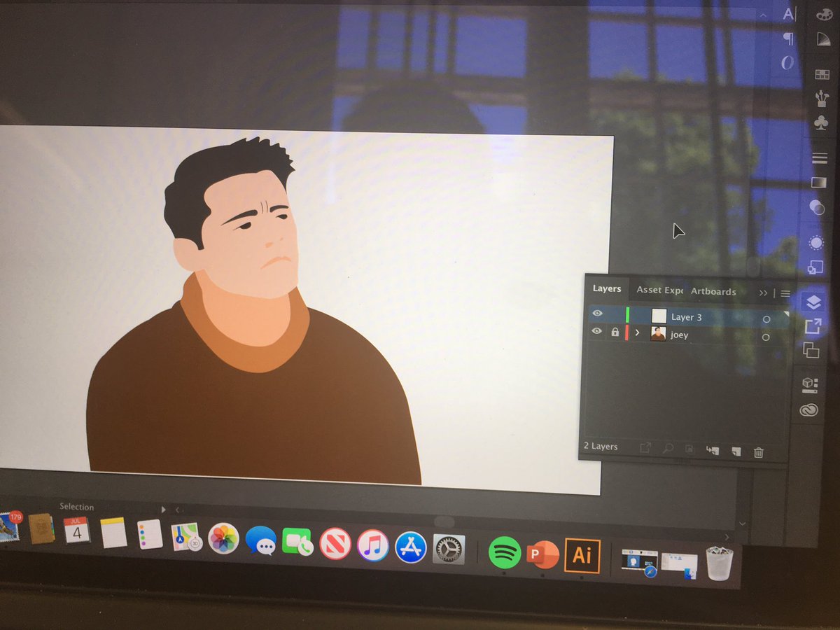The image size is (840, 630).
Task: Select the joey layer name
Action: [x=679, y=335]
